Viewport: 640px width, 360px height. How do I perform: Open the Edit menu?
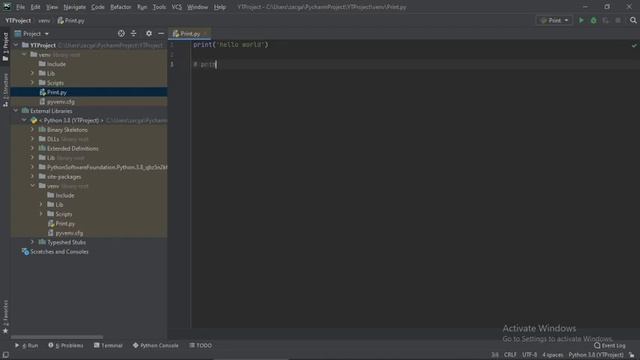click(36, 7)
